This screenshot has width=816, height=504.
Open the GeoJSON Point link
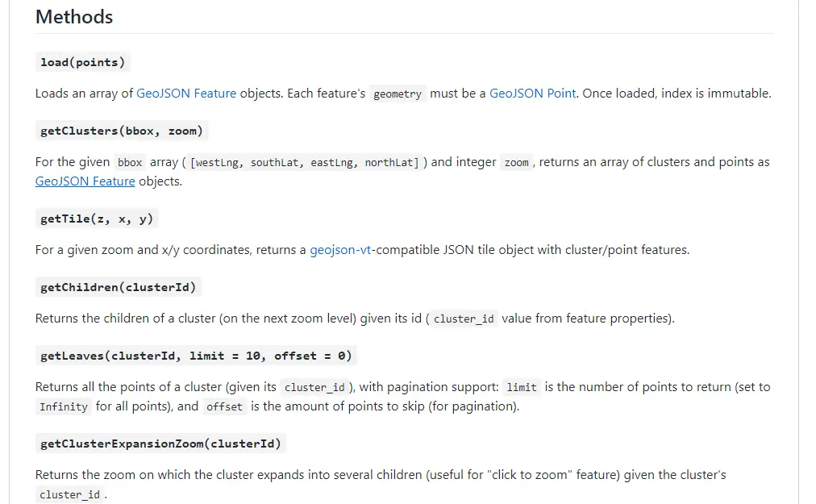coord(532,94)
